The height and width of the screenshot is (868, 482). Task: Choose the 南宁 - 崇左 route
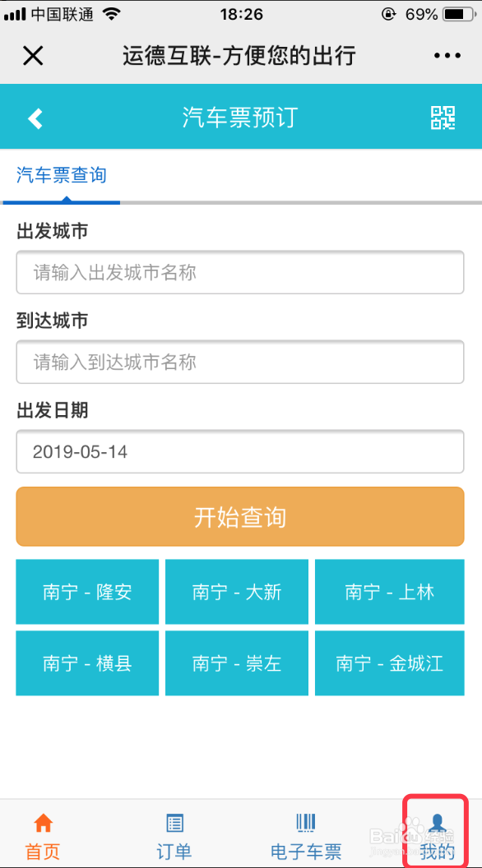pyautogui.click(x=238, y=663)
